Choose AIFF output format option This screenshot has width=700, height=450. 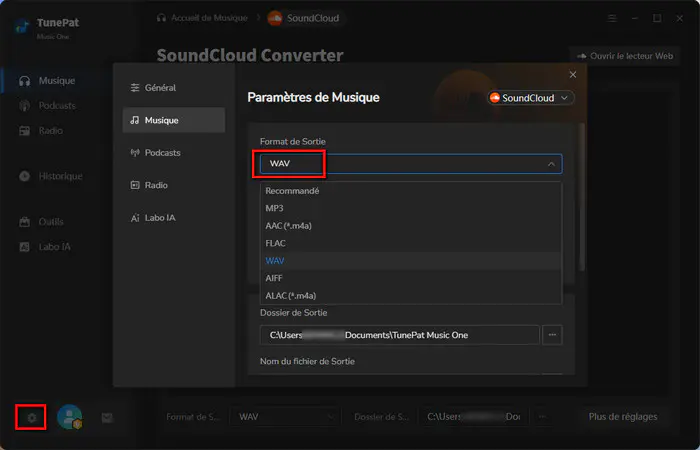(x=411, y=278)
